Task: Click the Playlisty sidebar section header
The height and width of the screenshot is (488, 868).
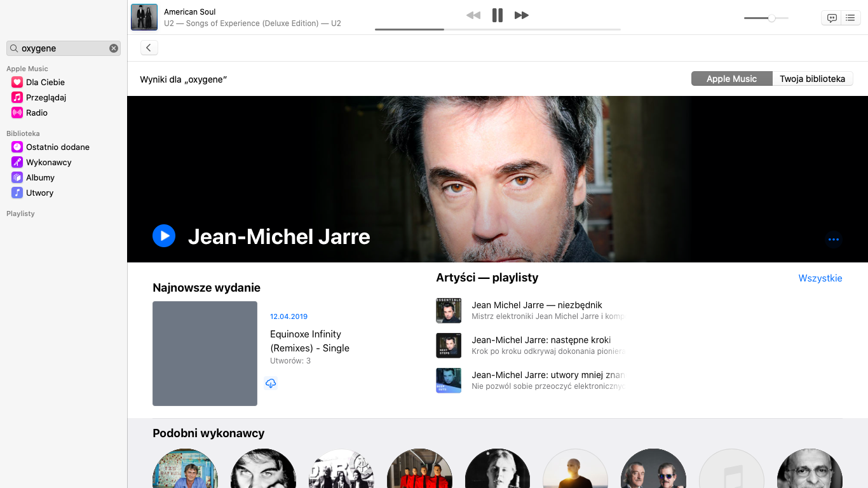Action: point(20,213)
